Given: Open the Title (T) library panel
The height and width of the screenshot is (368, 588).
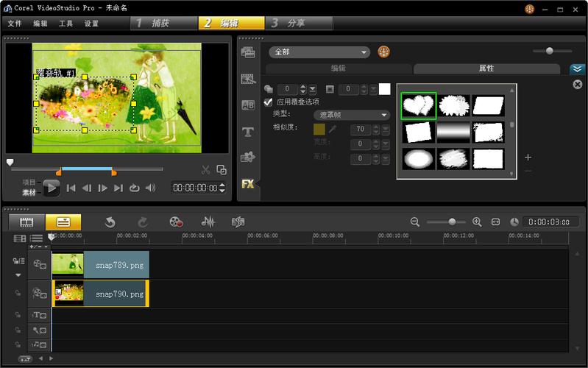Looking at the screenshot, I should click(248, 132).
